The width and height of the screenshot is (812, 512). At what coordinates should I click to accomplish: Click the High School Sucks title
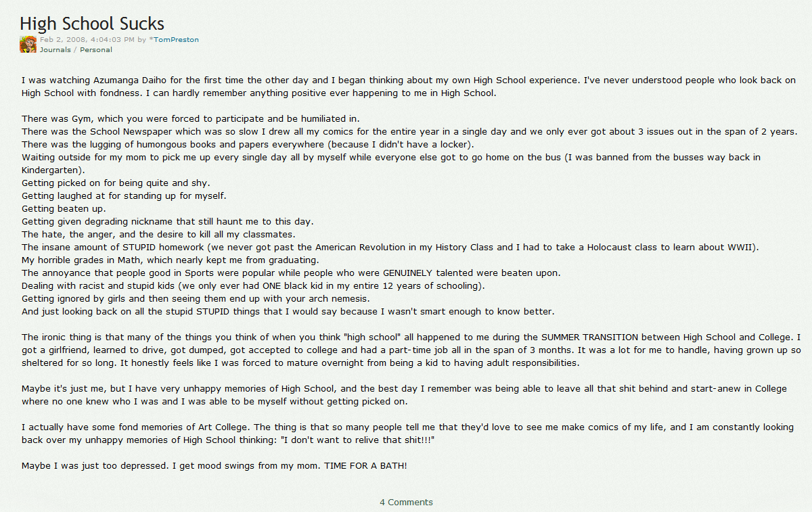tap(92, 23)
